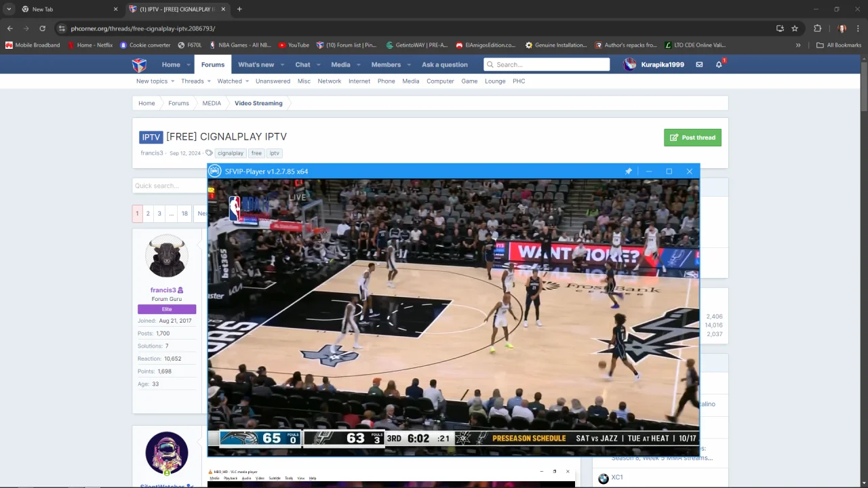This screenshot has width=868, height=488.
Task: Click the Video Streaming breadcrumb
Action: (x=258, y=103)
